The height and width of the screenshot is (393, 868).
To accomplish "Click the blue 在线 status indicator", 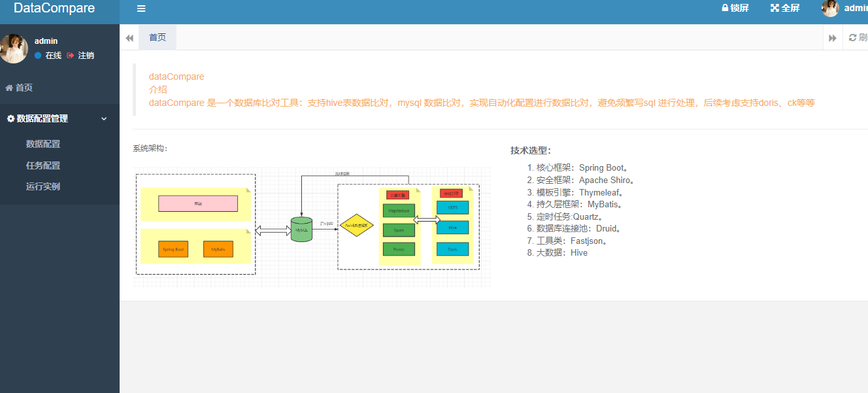I will tap(38, 56).
